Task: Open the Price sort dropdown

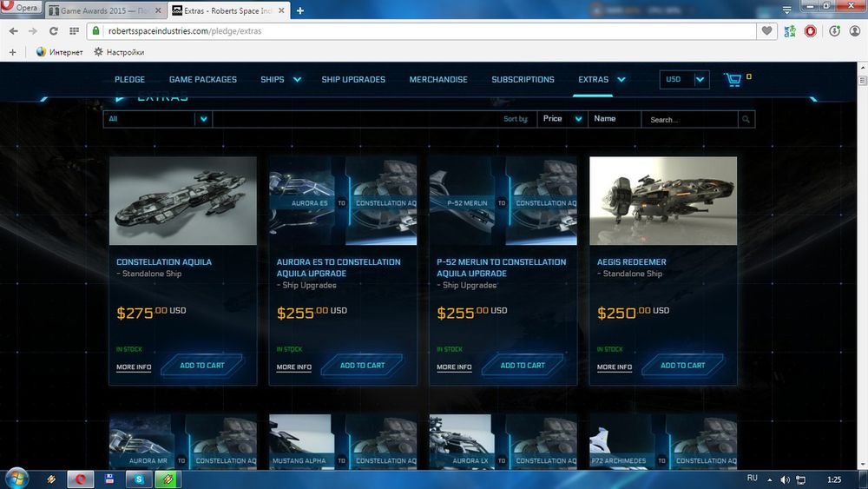Action: point(562,119)
